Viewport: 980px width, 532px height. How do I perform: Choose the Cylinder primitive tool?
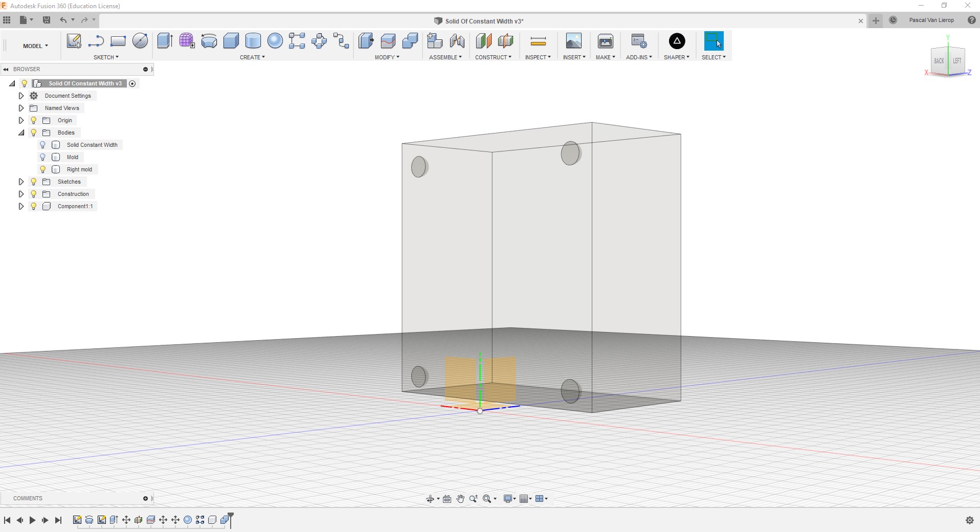253,41
